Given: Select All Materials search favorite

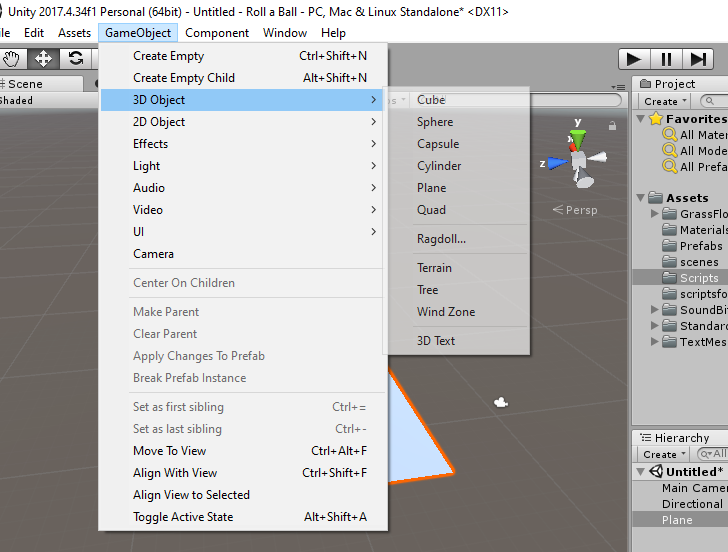Looking at the screenshot, I should [x=695, y=135].
